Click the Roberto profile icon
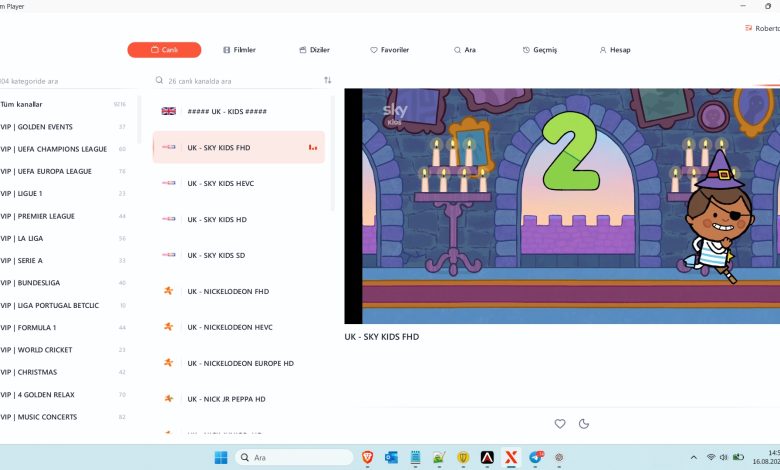Image resolution: width=780 pixels, height=470 pixels. 748,28
